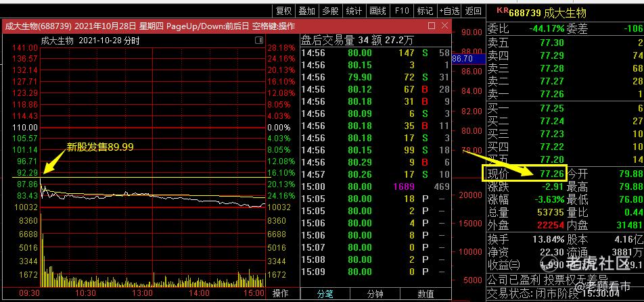Select the 14:56 80.12 67 B tick row
This screenshot has width=644, height=302.
click(x=375, y=89)
